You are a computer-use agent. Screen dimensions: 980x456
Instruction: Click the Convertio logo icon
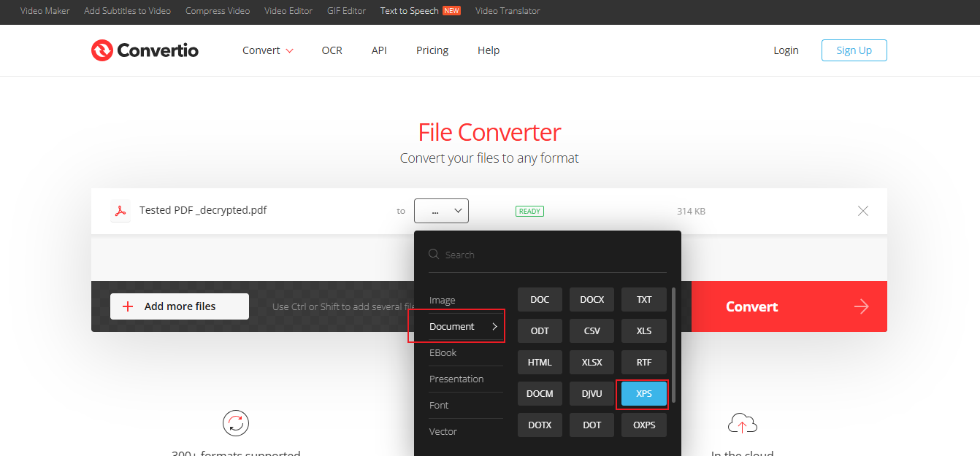pos(102,50)
